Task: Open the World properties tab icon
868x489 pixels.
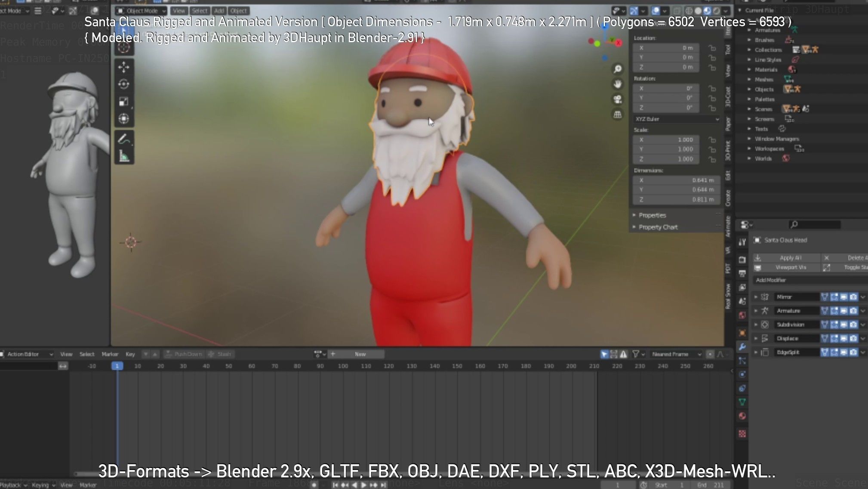Action: click(x=742, y=315)
